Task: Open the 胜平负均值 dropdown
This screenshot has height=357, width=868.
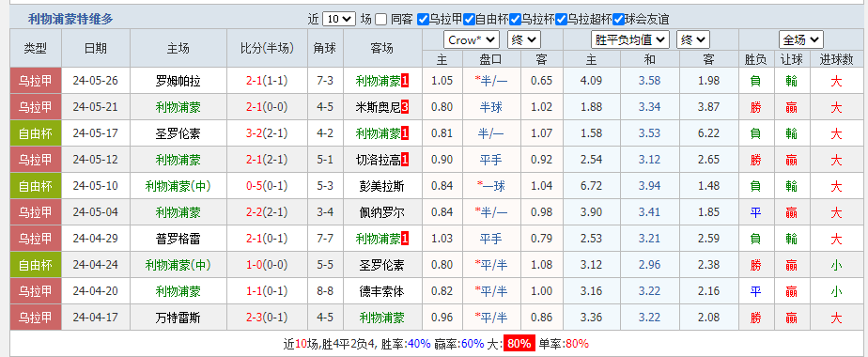Action: 630,39
